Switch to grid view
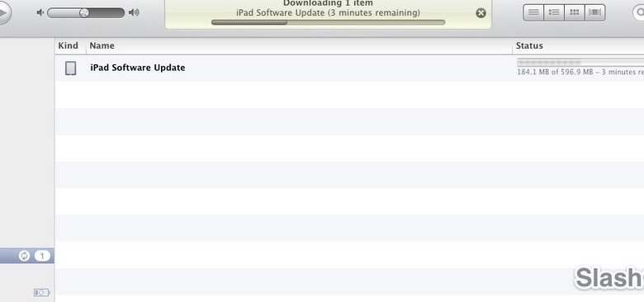This screenshot has height=302, width=644. click(575, 12)
